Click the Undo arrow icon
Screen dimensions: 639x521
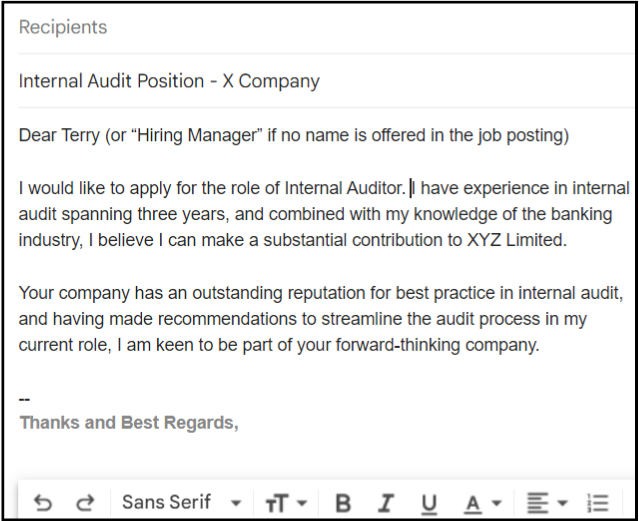43,502
